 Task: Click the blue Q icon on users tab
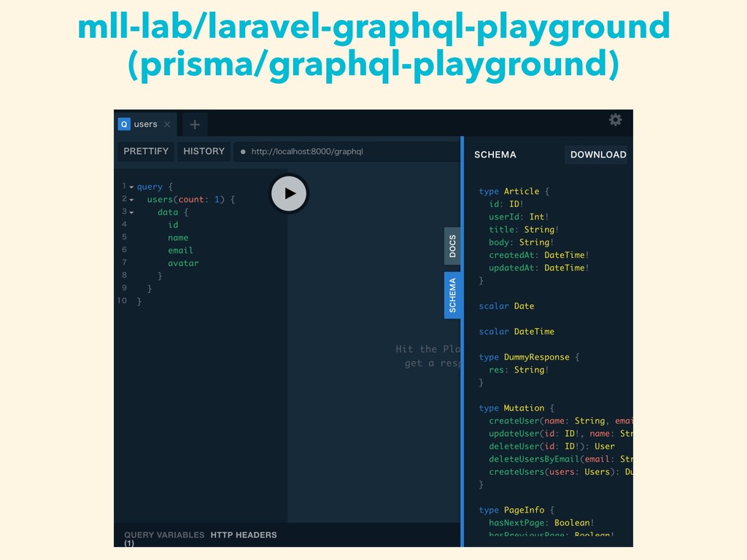coord(124,124)
